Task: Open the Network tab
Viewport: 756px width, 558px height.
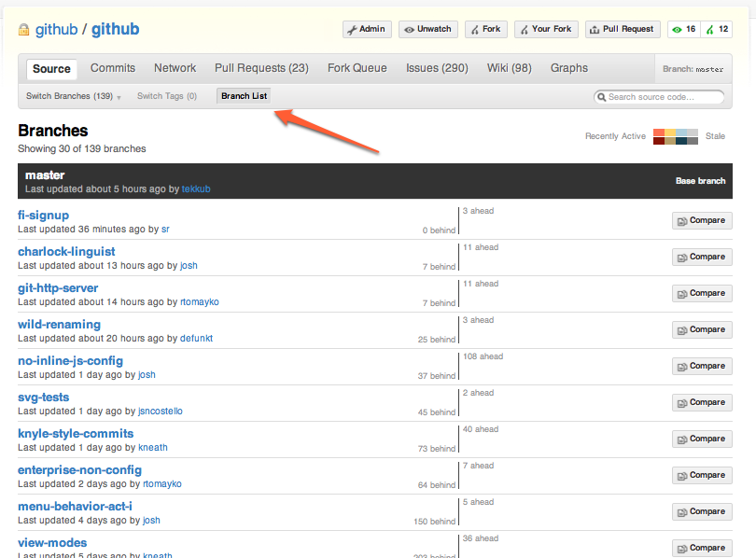Action: (x=175, y=68)
